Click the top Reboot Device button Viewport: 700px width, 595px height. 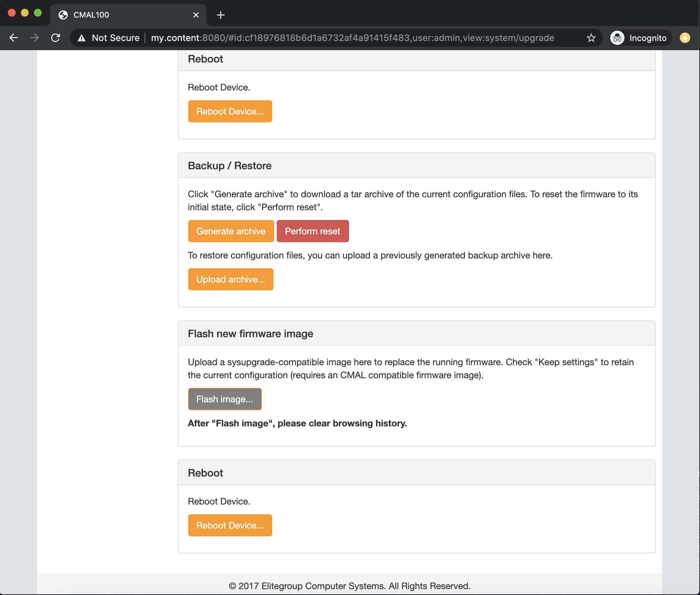(230, 111)
